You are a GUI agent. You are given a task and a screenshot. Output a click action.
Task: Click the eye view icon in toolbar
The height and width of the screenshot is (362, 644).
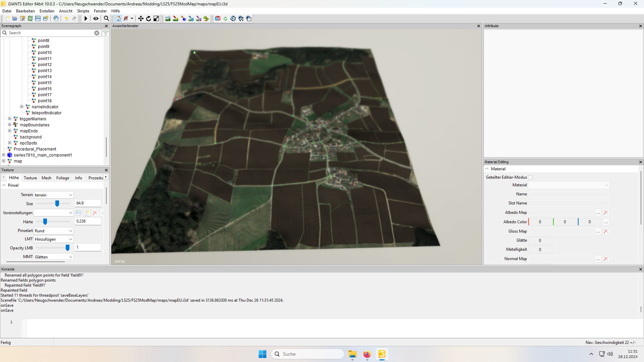pyautogui.click(x=96, y=18)
